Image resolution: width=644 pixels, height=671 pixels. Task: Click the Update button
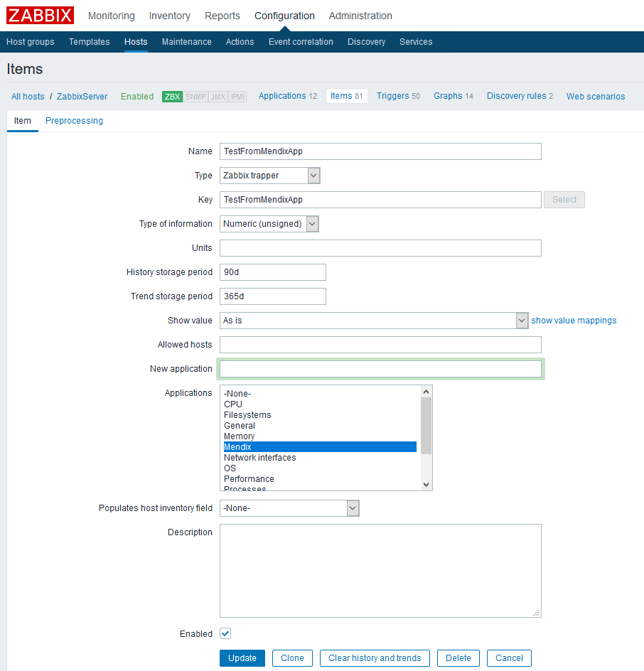(242, 658)
